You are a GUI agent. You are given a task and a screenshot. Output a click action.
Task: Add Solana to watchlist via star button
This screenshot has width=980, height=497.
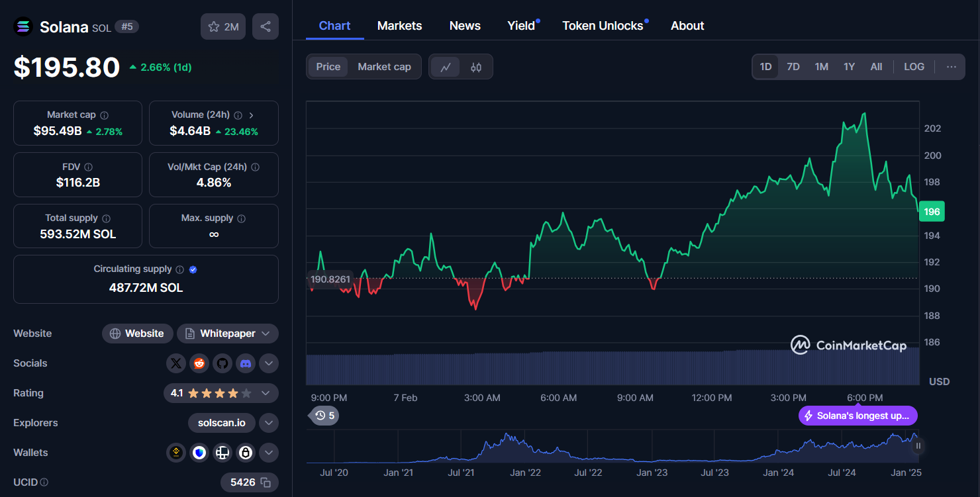coord(223,26)
